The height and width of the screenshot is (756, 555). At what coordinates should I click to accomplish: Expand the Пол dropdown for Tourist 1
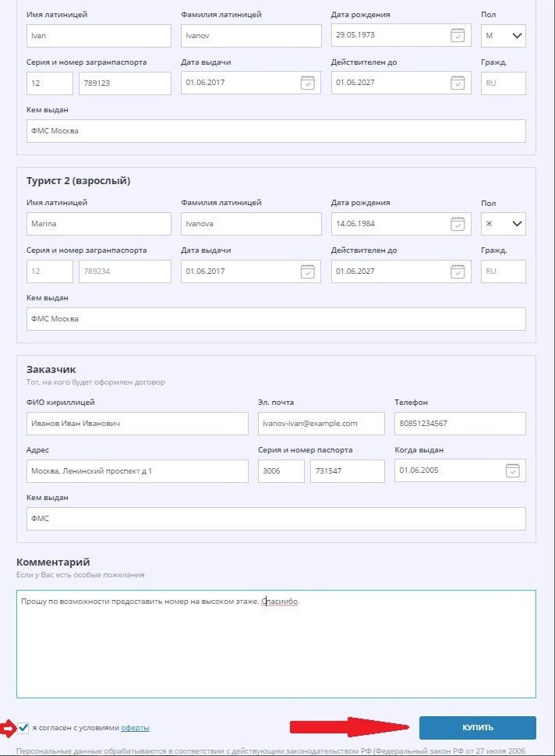(503, 36)
